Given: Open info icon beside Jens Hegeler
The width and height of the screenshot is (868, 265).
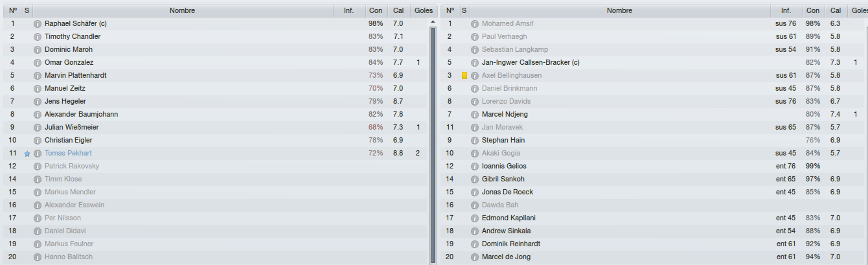Looking at the screenshot, I should tap(38, 102).
